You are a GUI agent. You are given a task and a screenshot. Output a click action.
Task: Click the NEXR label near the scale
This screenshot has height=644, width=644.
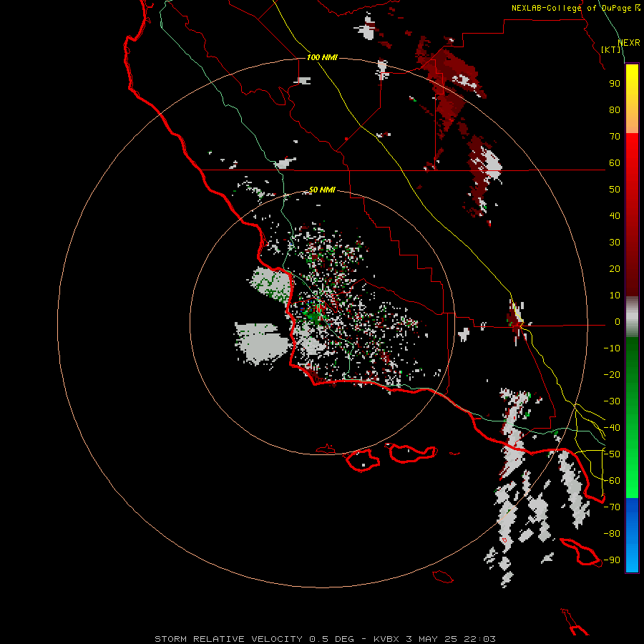click(x=629, y=43)
